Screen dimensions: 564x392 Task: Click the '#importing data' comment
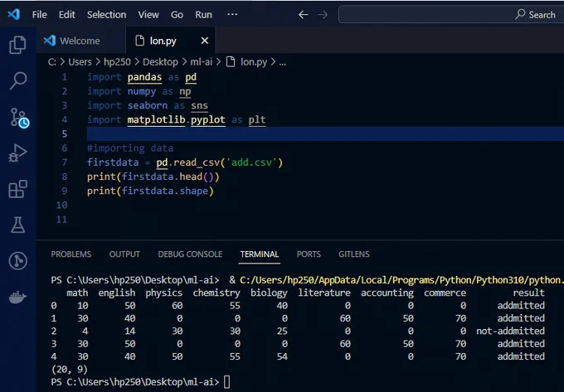pos(130,148)
